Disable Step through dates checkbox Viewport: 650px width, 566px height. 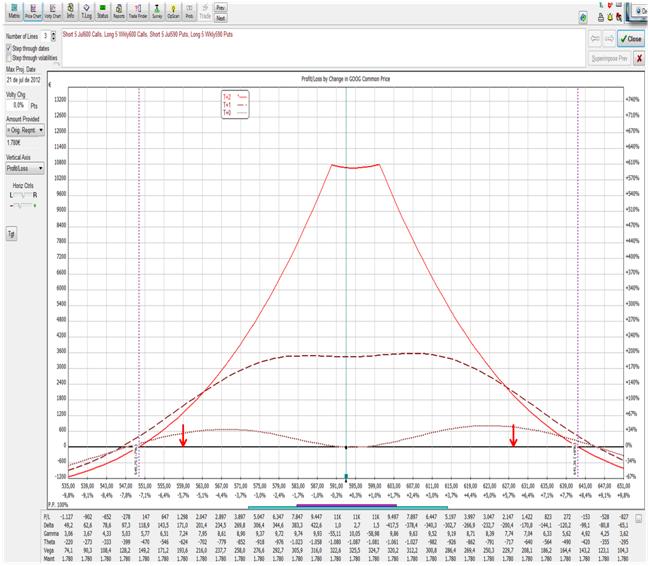tap(9, 47)
